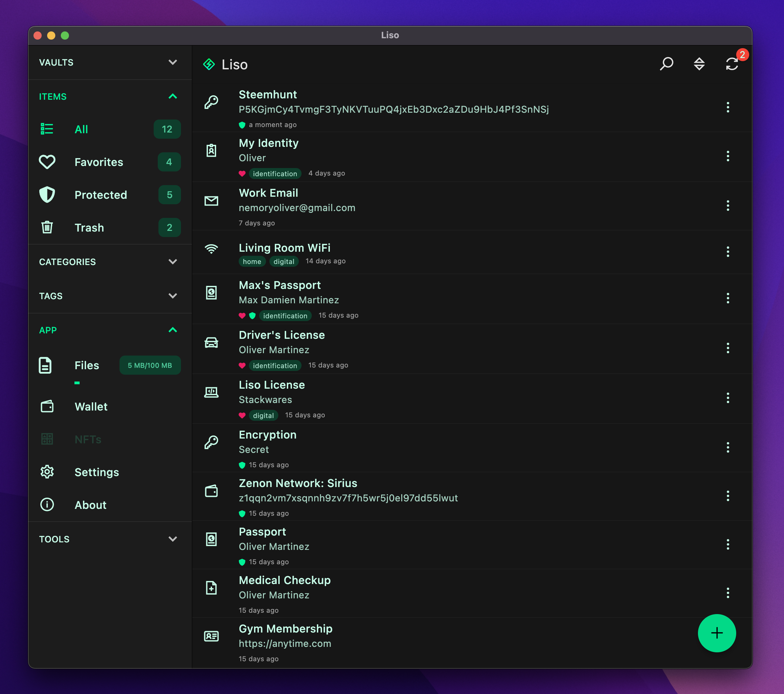
Task: Expand the VAULTS section chevron
Action: tap(173, 62)
